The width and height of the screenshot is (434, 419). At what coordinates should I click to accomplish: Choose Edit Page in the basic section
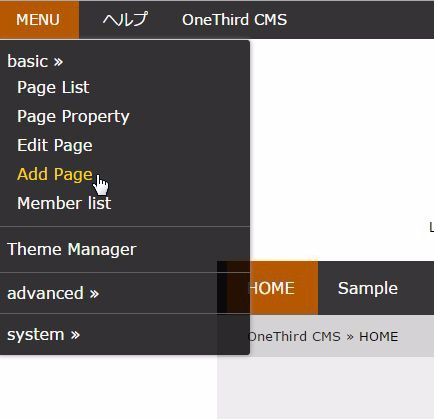click(55, 146)
